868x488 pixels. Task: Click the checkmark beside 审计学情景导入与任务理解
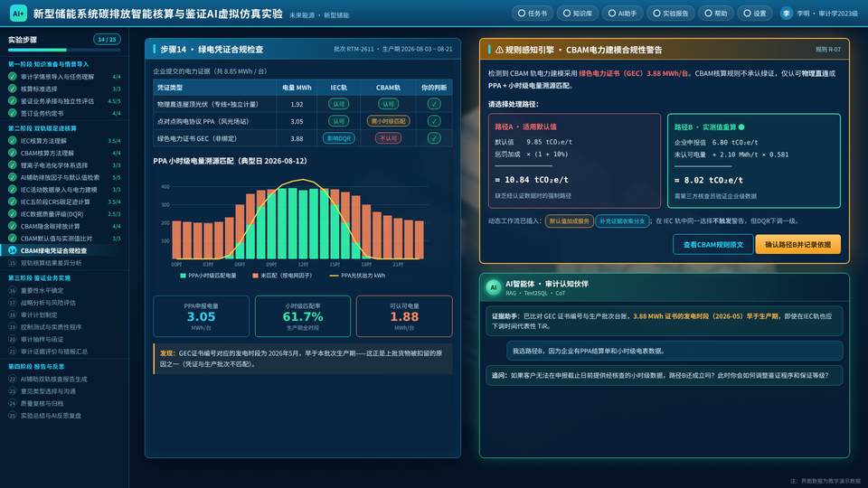pyautogui.click(x=12, y=76)
